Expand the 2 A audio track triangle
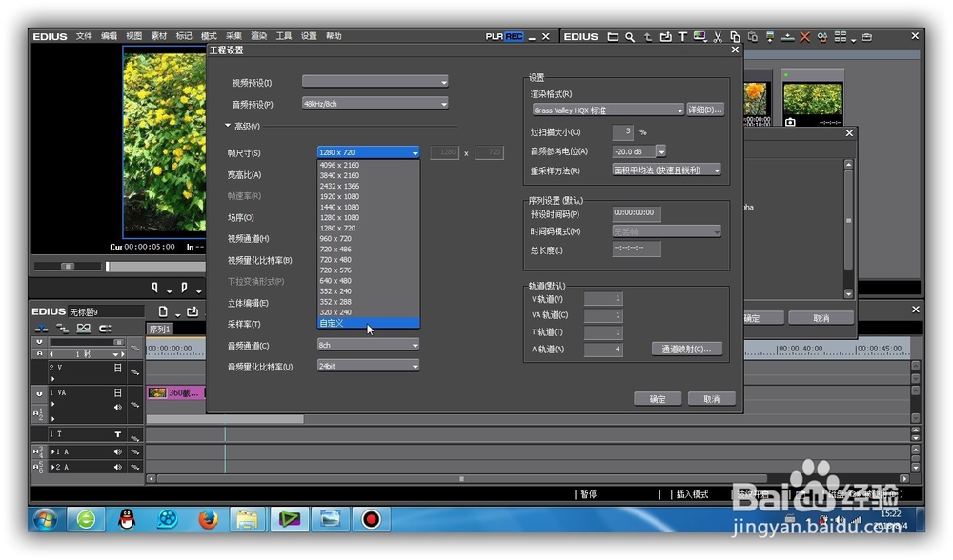 click(52, 467)
